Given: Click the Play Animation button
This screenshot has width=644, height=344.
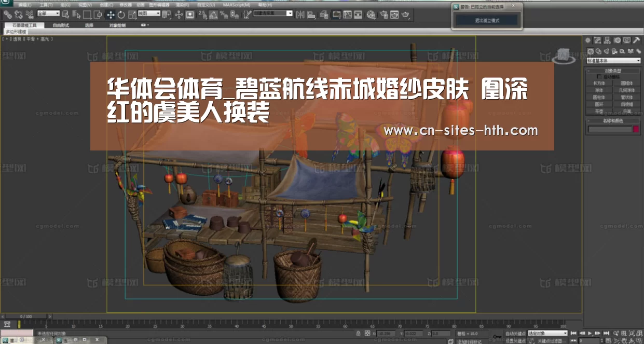Looking at the screenshot, I should pos(591,333).
